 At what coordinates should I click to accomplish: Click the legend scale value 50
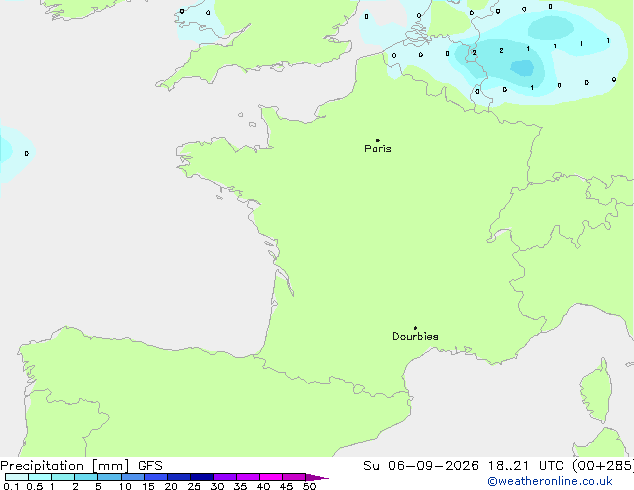[309, 486]
